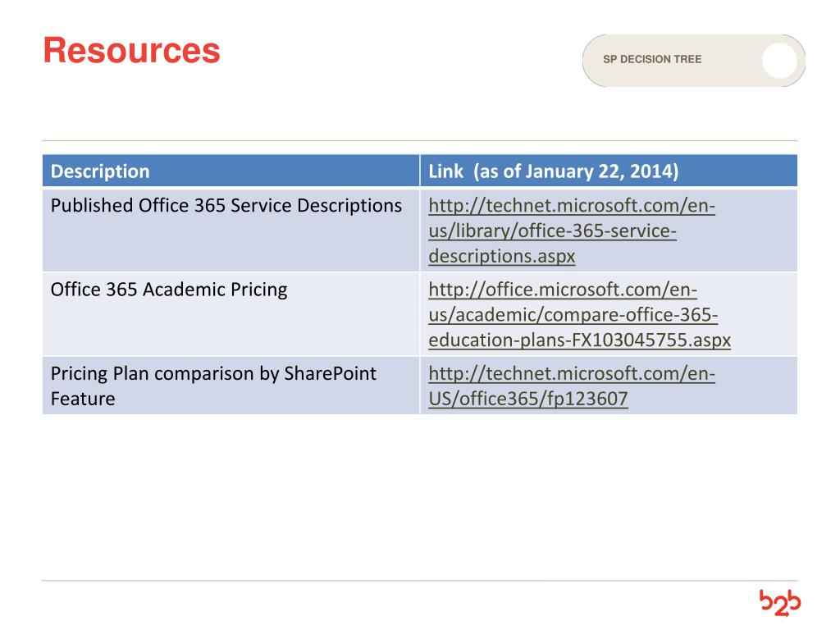Open the "descriptions.aspx" link line
This screenshot has width=840, height=630.
click(x=501, y=256)
